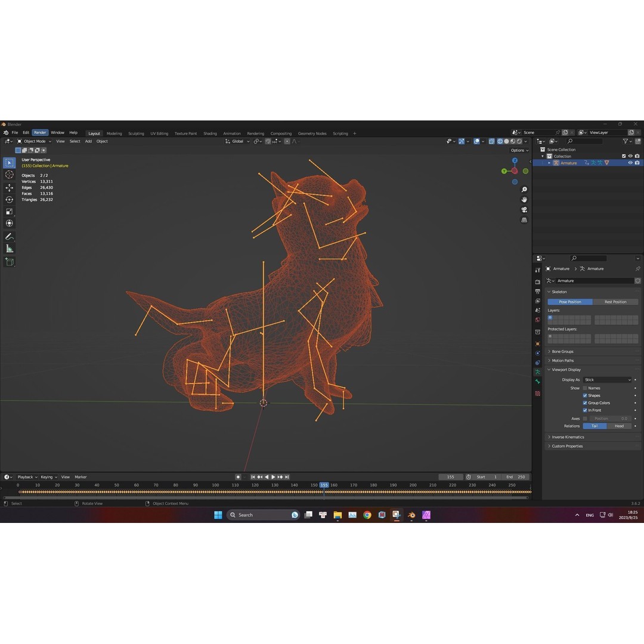Open the checkered Texture properties tab
The width and height of the screenshot is (644, 644).
click(538, 394)
